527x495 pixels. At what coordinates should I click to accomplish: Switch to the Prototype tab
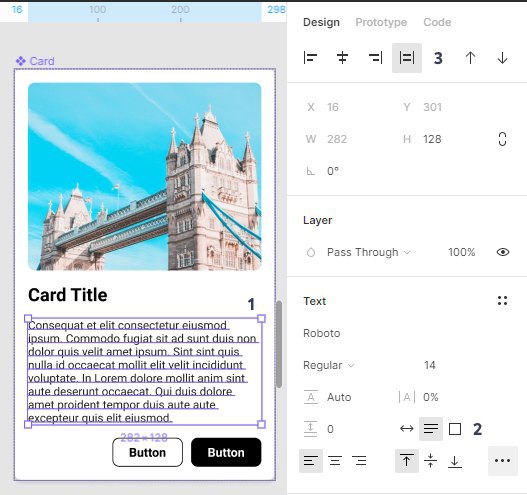(381, 22)
